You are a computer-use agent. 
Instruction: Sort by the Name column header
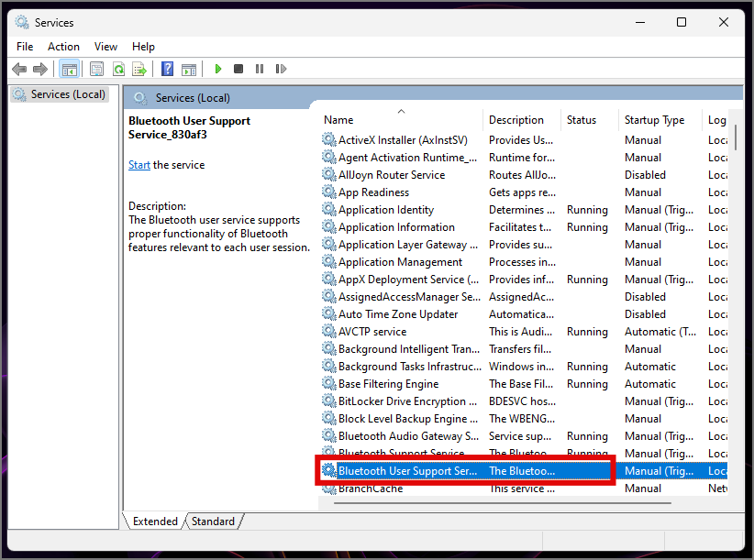(x=401, y=119)
